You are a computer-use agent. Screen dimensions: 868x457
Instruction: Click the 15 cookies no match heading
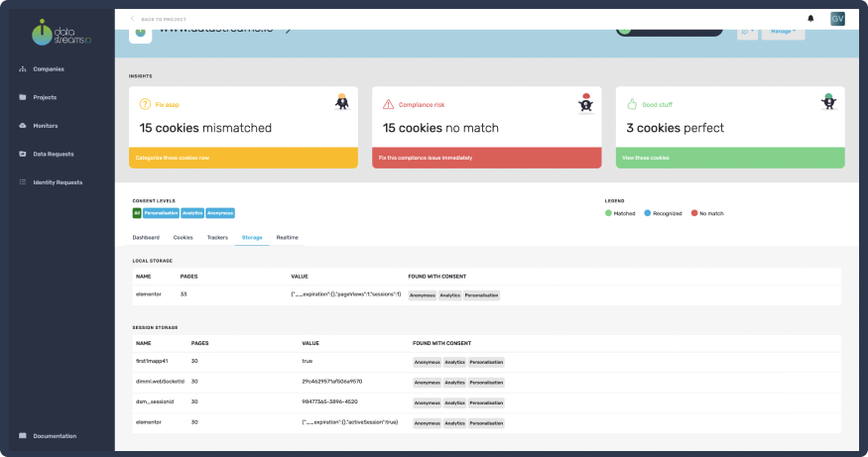coord(440,128)
